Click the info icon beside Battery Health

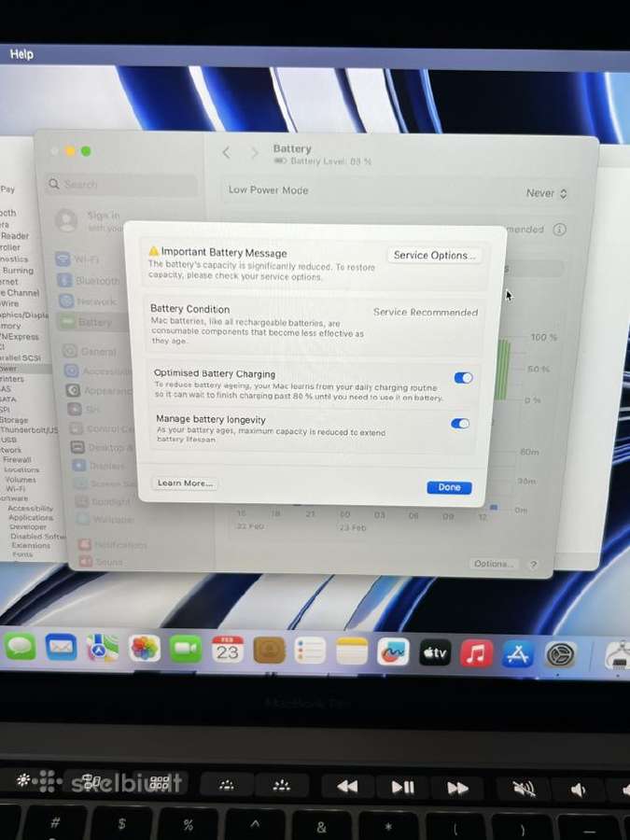pyautogui.click(x=559, y=230)
